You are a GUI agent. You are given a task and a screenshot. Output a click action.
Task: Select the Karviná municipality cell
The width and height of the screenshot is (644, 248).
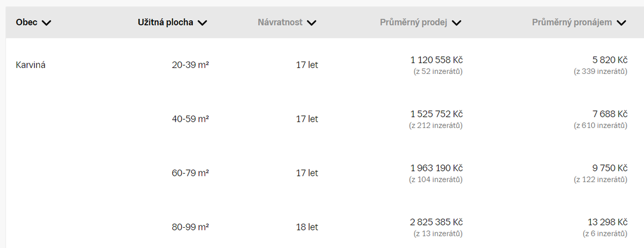31,65
